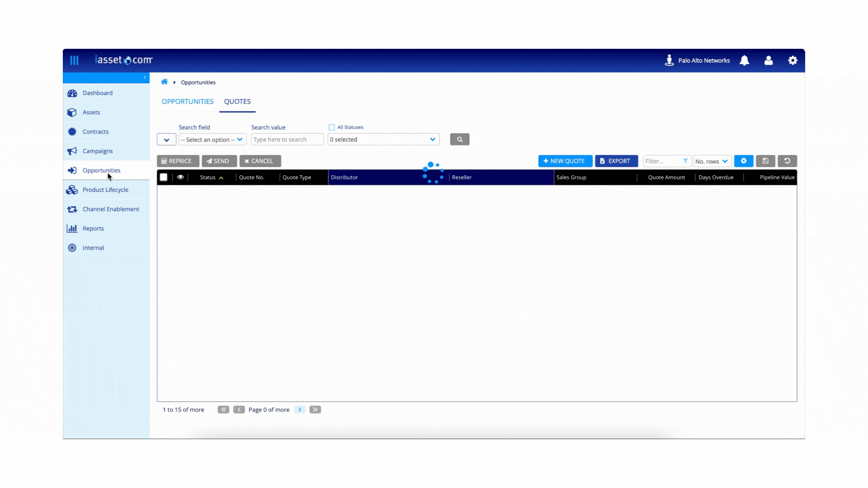
Task: Sort by the Quote Amount column
Action: coord(666,178)
